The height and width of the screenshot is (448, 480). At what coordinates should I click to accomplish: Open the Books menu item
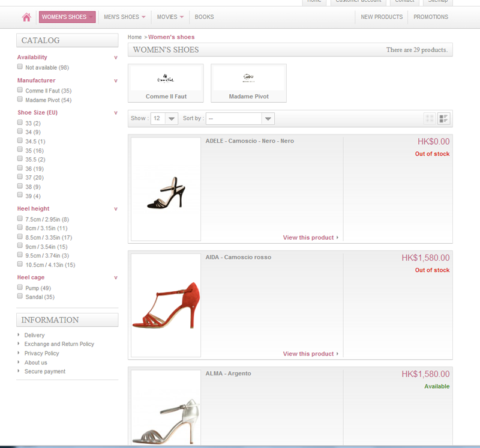pos(204,17)
